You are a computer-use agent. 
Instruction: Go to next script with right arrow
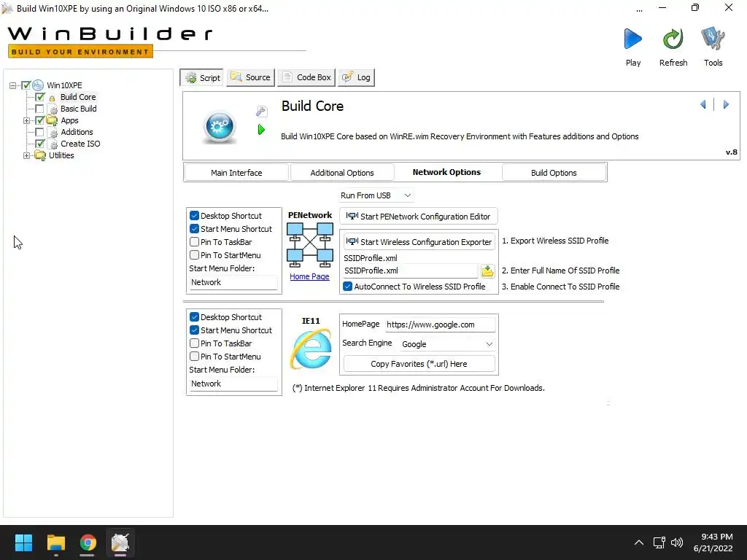click(x=726, y=104)
